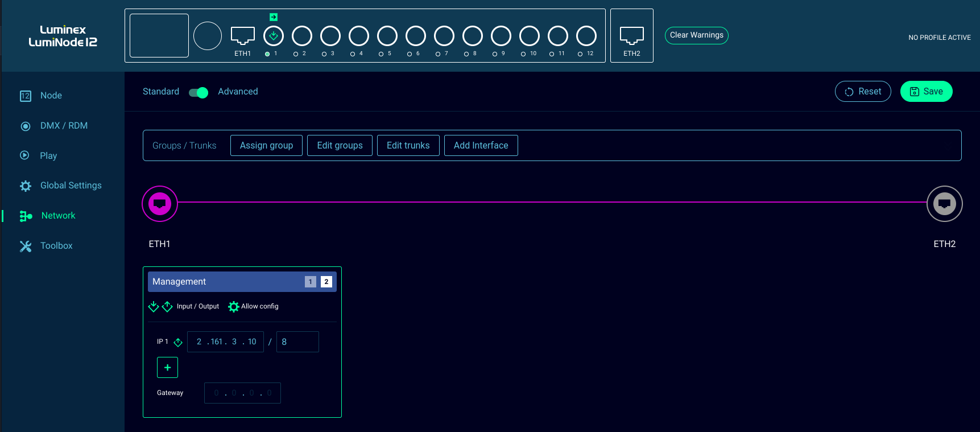
Task: Click the ETH2 port icon in header
Action: click(631, 36)
